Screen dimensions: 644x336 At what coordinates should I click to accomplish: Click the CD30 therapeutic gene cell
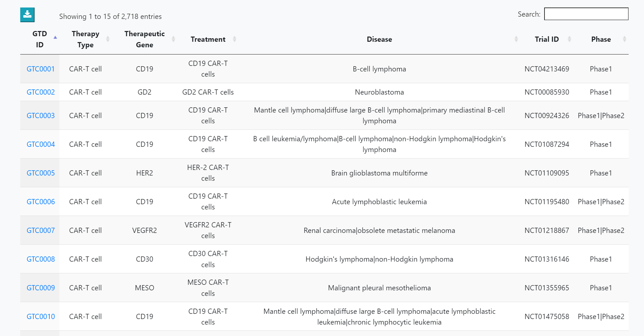pos(145,259)
